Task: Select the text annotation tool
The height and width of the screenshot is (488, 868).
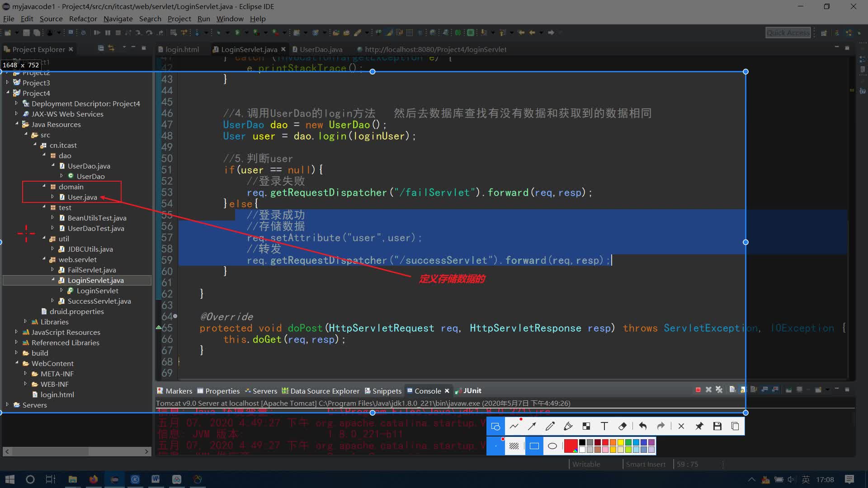Action: [x=604, y=426]
